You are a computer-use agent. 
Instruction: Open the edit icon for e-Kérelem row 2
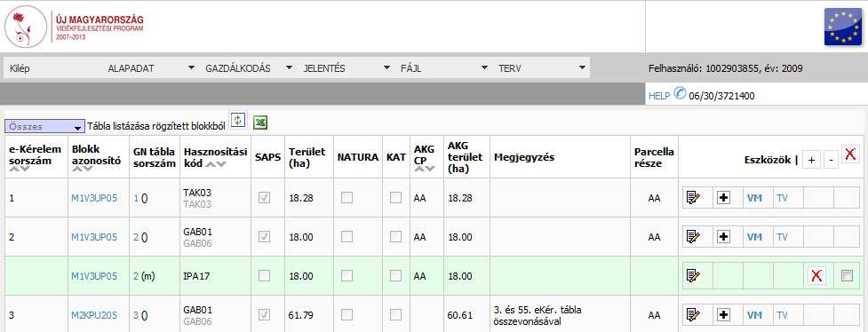click(693, 237)
